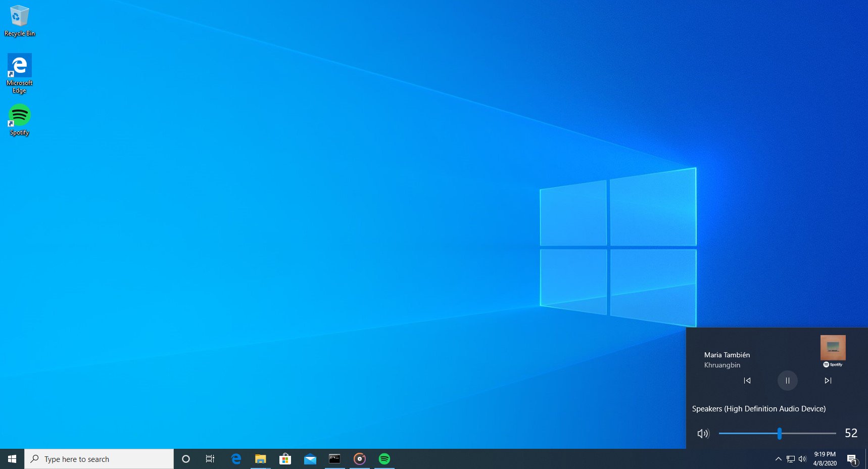The image size is (868, 469).
Task: Open the Command Prompt from the taskbar
Action: tap(334, 459)
